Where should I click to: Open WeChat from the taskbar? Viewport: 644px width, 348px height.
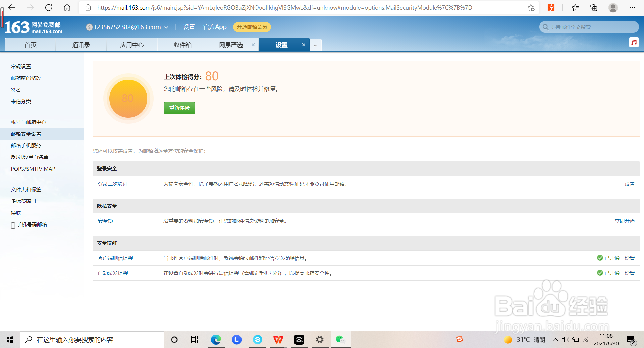point(341,339)
